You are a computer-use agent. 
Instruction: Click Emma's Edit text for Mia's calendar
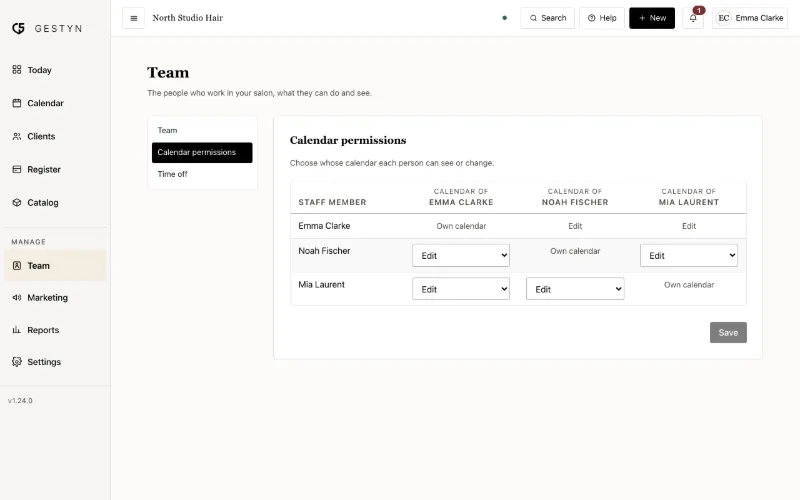coord(689,226)
